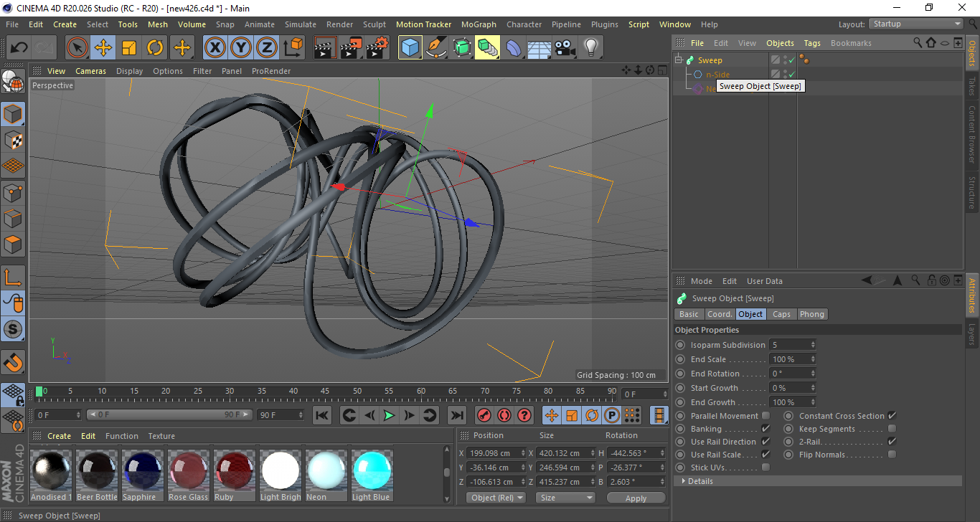The image size is (980, 522).
Task: Switch to Polygons mode
Action: click(x=13, y=245)
